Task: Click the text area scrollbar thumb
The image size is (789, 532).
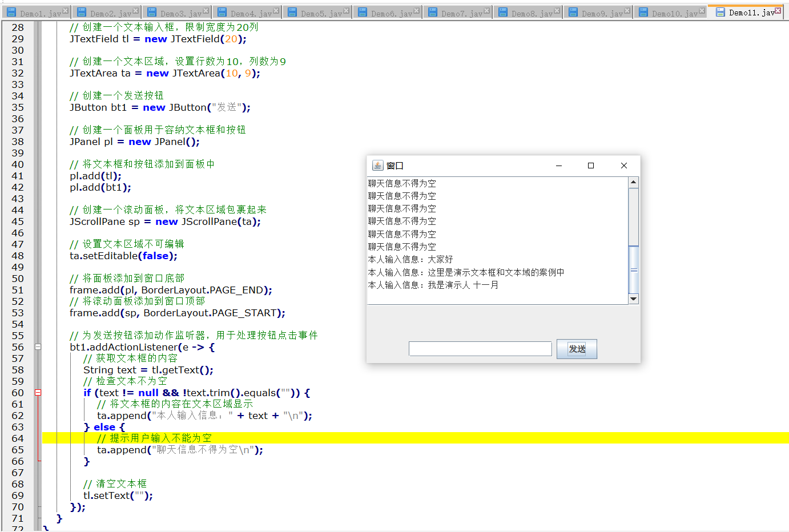Action: tap(633, 269)
